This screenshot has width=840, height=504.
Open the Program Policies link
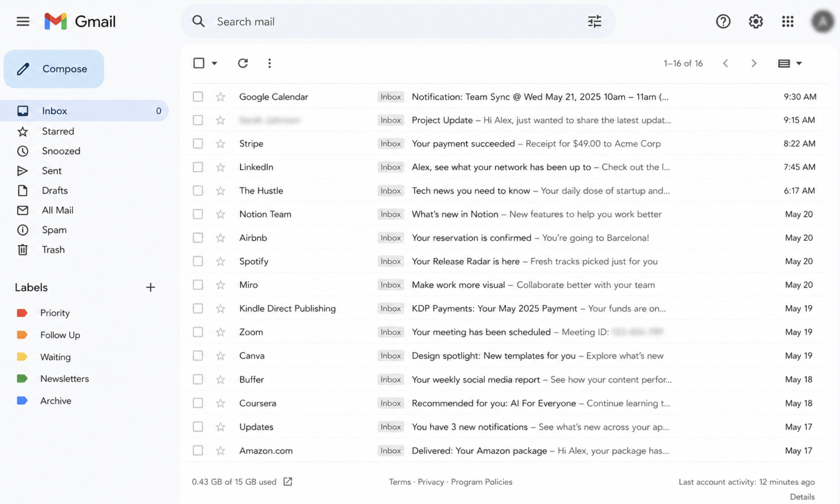481,482
